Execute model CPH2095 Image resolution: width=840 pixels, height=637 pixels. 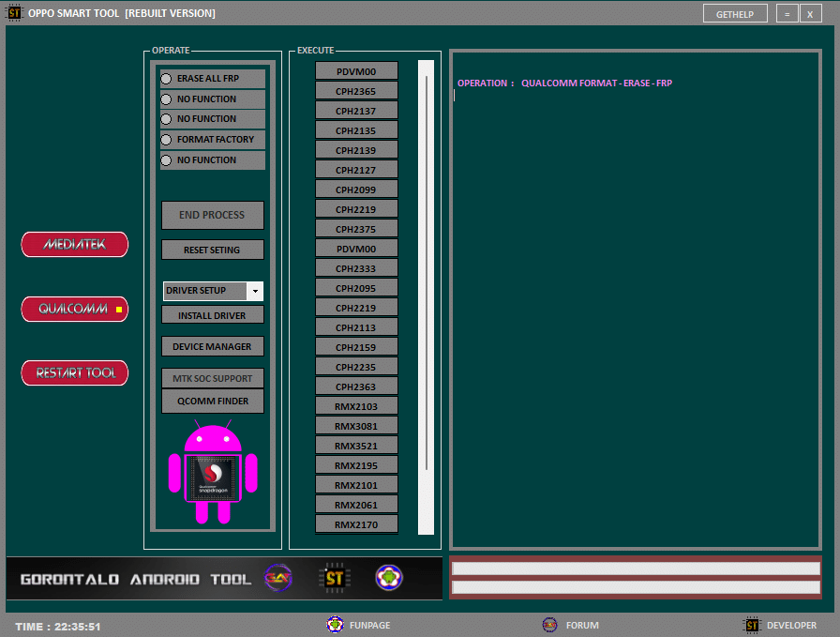coord(356,288)
